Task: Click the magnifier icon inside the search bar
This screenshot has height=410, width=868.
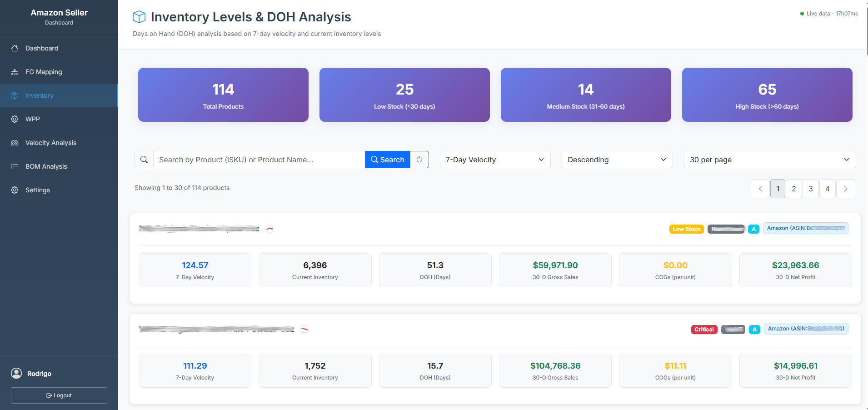Action: tap(145, 160)
